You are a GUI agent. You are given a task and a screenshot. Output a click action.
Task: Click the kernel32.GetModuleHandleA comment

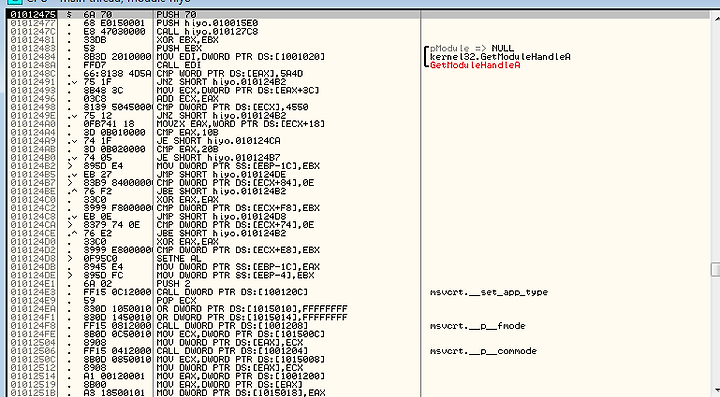(500, 57)
